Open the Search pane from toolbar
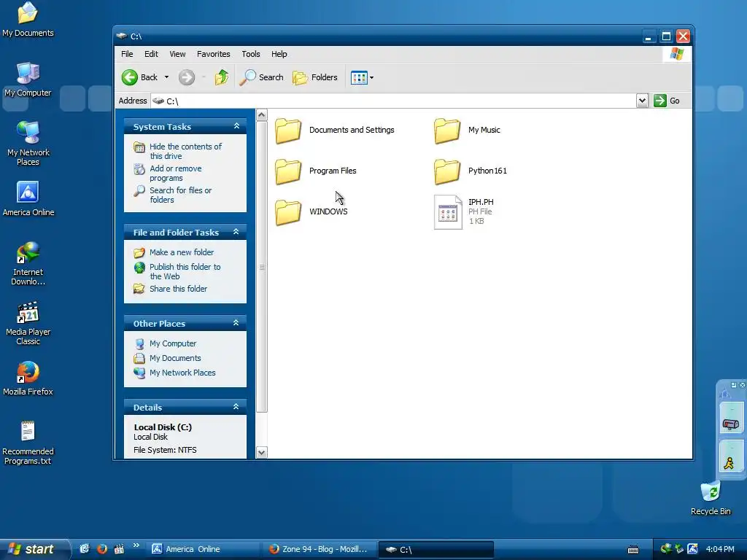The height and width of the screenshot is (560, 747). 261,77
